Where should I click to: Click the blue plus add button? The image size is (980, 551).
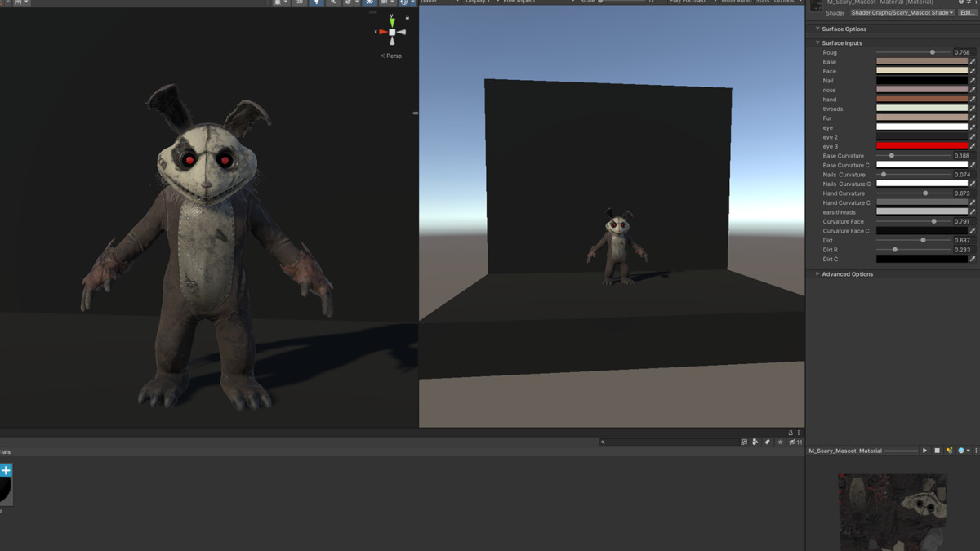coord(6,470)
